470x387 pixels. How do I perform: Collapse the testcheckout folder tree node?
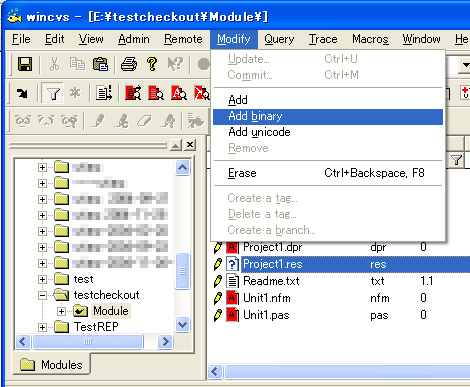[x=42, y=295]
